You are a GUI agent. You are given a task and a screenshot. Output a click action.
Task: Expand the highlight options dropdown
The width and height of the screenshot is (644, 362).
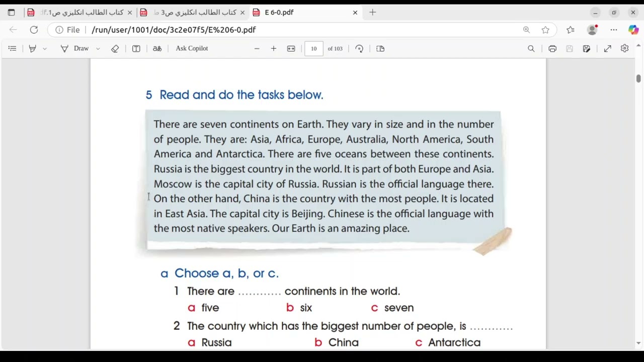pos(44,48)
